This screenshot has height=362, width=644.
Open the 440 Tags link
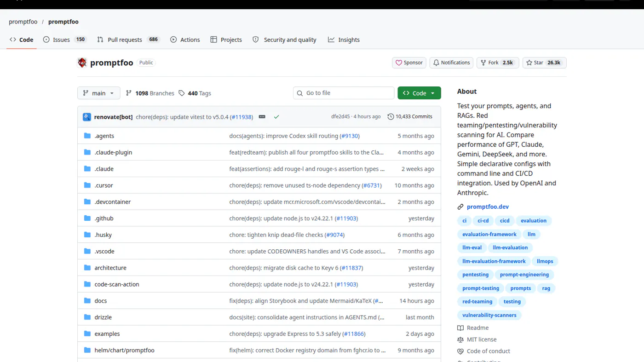tap(195, 93)
